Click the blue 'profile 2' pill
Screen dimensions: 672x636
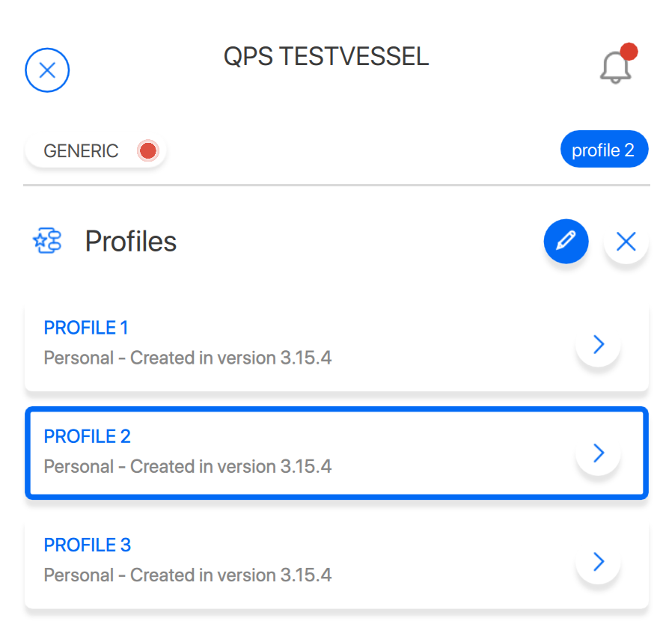tap(603, 150)
